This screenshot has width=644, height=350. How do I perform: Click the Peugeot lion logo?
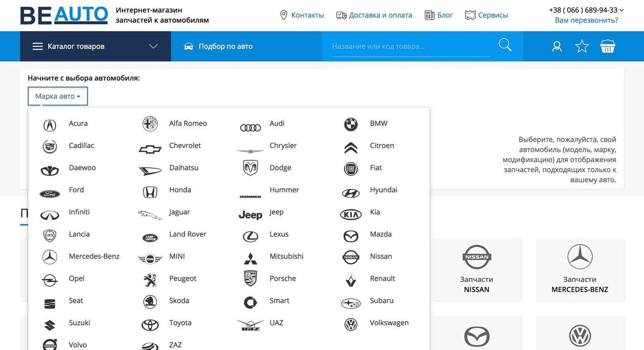pyautogui.click(x=150, y=280)
